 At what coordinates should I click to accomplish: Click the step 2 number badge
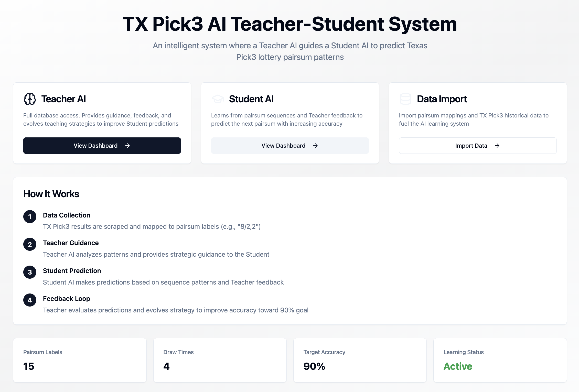[30, 244]
